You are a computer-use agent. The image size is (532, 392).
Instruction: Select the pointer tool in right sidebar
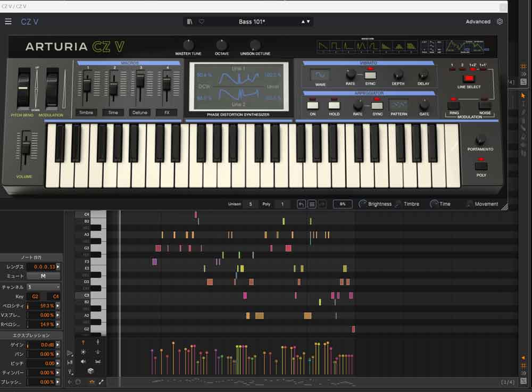coord(523,96)
